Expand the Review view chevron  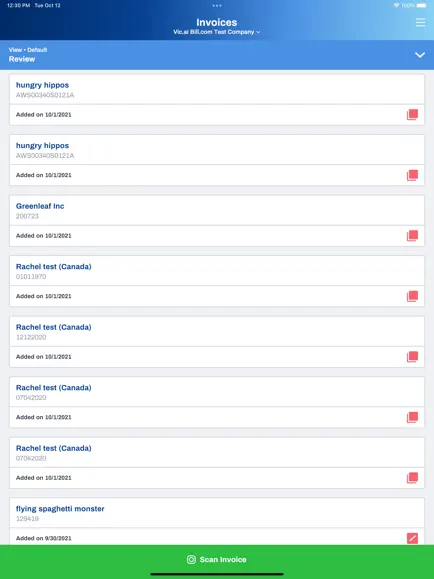(x=420, y=55)
